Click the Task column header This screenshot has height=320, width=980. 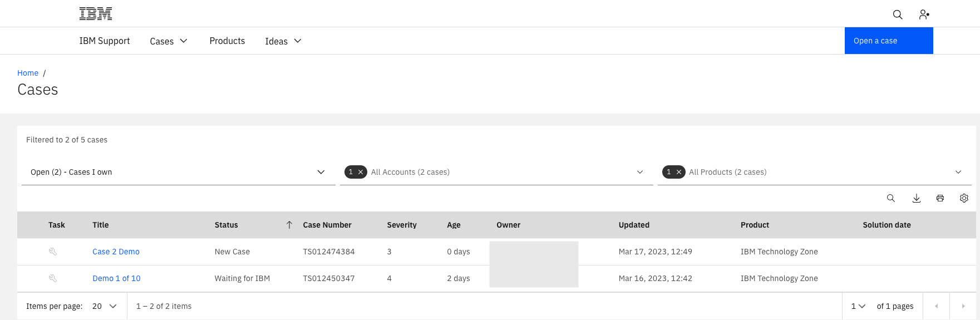click(x=57, y=225)
